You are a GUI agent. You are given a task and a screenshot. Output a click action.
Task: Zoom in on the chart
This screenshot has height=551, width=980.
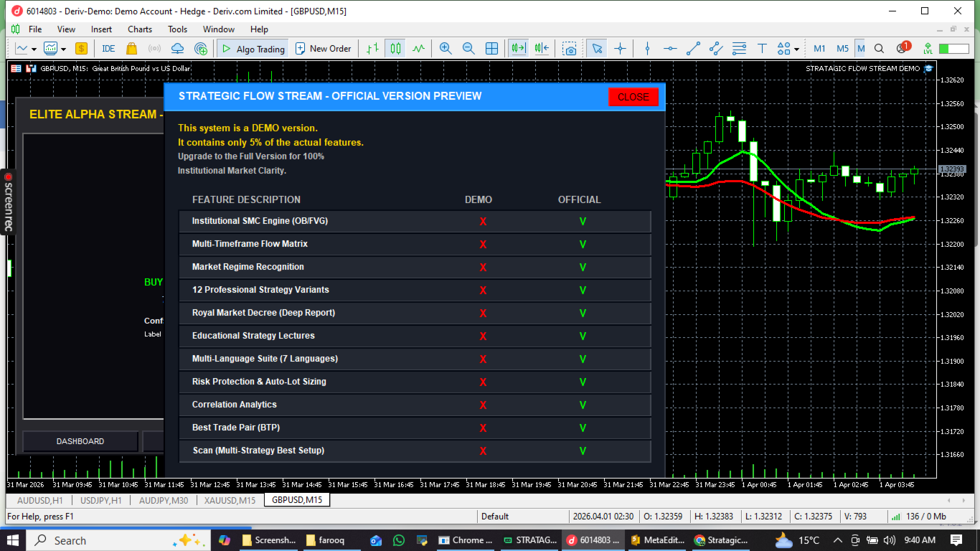[446, 49]
